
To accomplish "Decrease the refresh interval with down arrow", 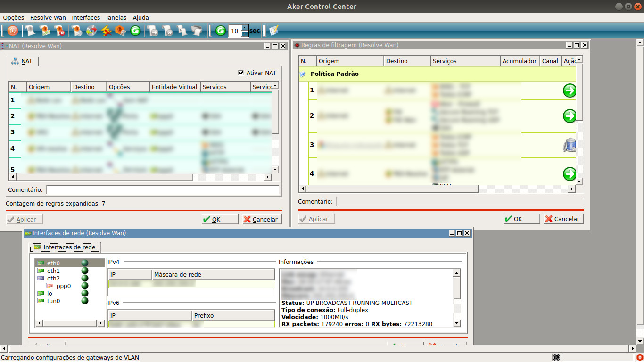I will [x=245, y=34].
